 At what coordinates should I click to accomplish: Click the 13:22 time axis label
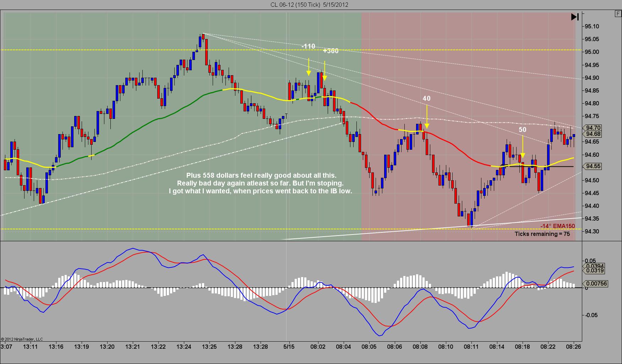click(x=158, y=347)
